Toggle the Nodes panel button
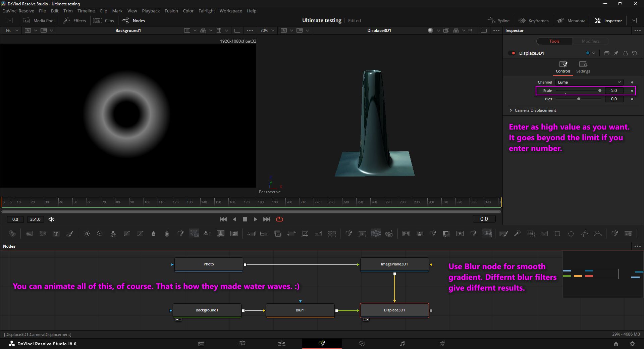Screen dimensions: 644x349 point(133,20)
